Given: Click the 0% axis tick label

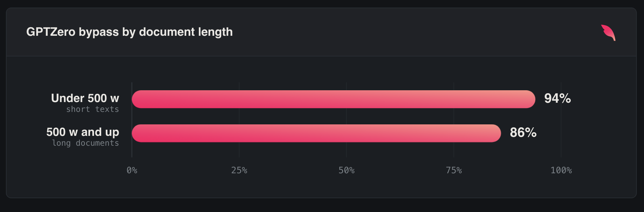Looking at the screenshot, I should (x=132, y=170).
